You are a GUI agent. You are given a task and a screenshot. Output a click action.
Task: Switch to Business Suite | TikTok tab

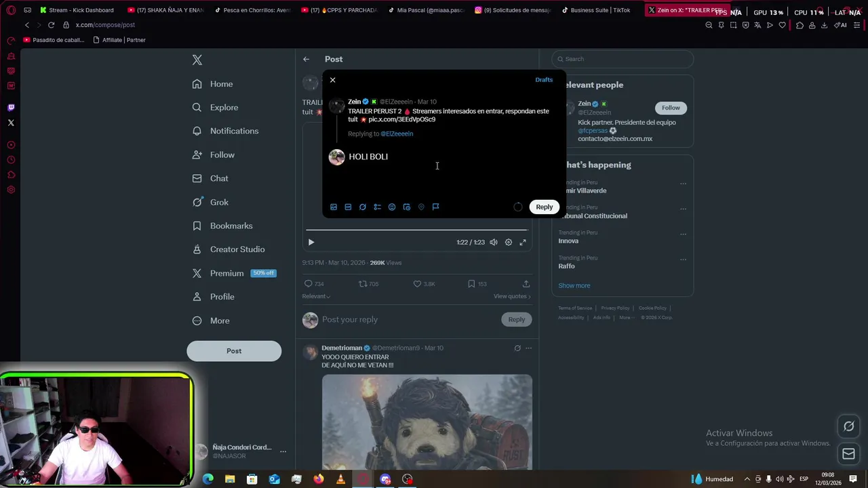pos(596,10)
